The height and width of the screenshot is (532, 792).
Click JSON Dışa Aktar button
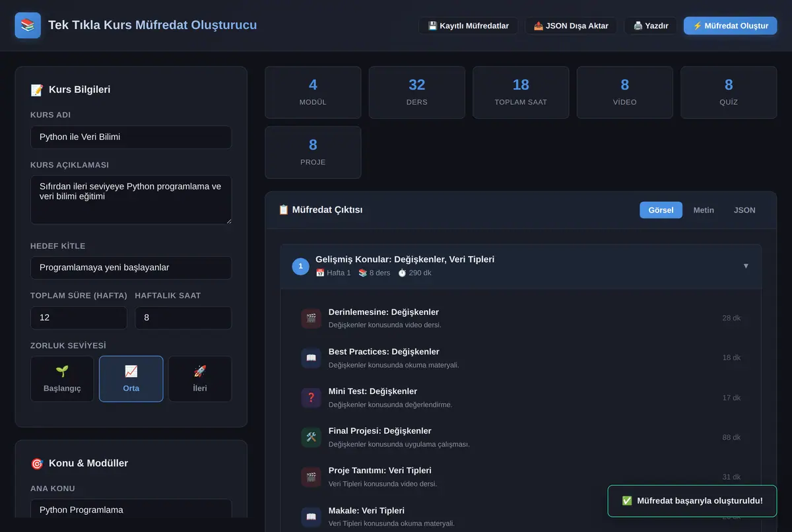click(571, 26)
